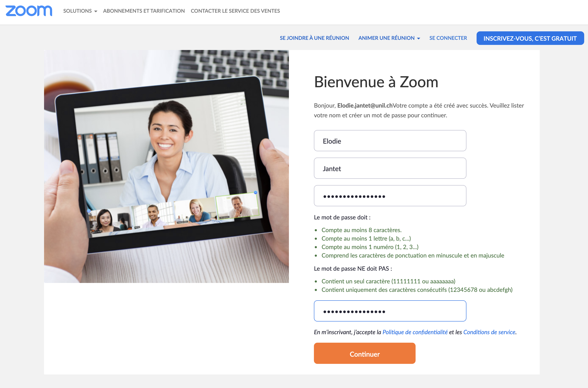This screenshot has width=588, height=388.
Task: Open Politique de confidentialité link
Action: click(x=415, y=332)
